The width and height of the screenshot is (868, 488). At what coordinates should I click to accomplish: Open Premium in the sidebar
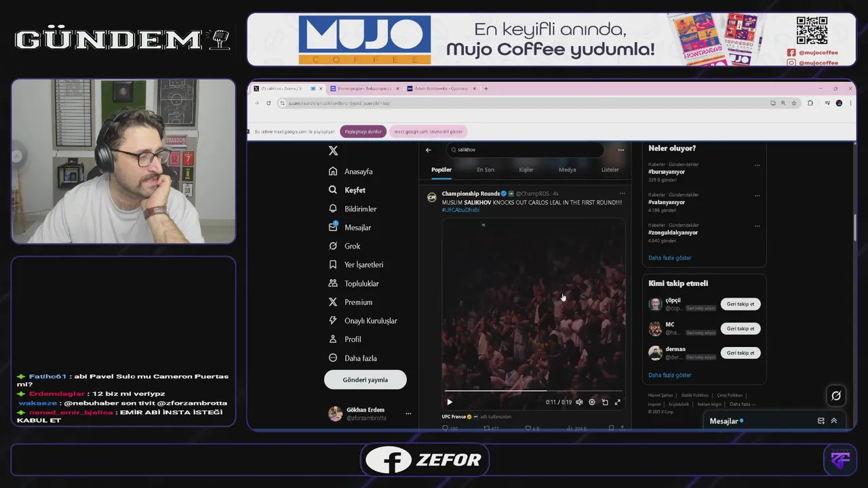[x=350, y=302]
